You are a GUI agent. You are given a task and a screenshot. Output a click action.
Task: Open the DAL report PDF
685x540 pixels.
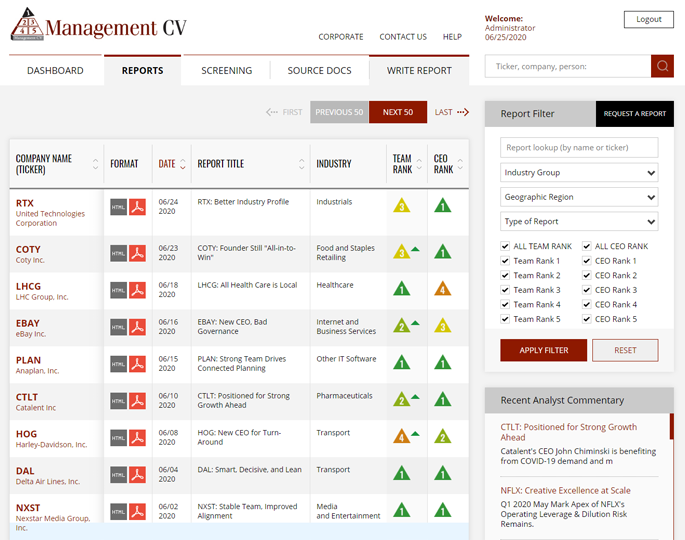click(138, 475)
